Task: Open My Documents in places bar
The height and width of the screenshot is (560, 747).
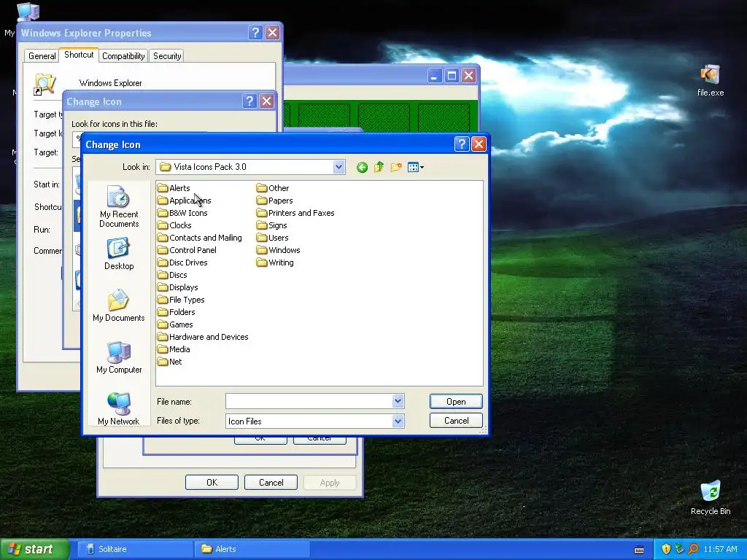Action: [x=119, y=306]
